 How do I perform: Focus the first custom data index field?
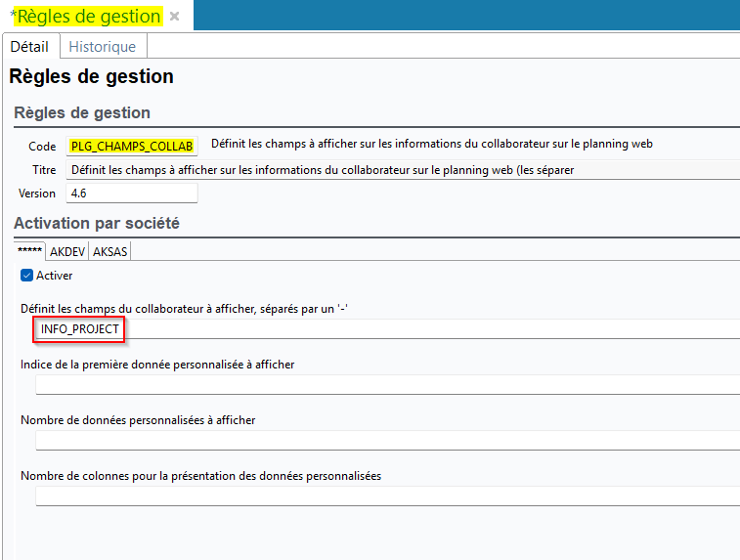[386, 384]
